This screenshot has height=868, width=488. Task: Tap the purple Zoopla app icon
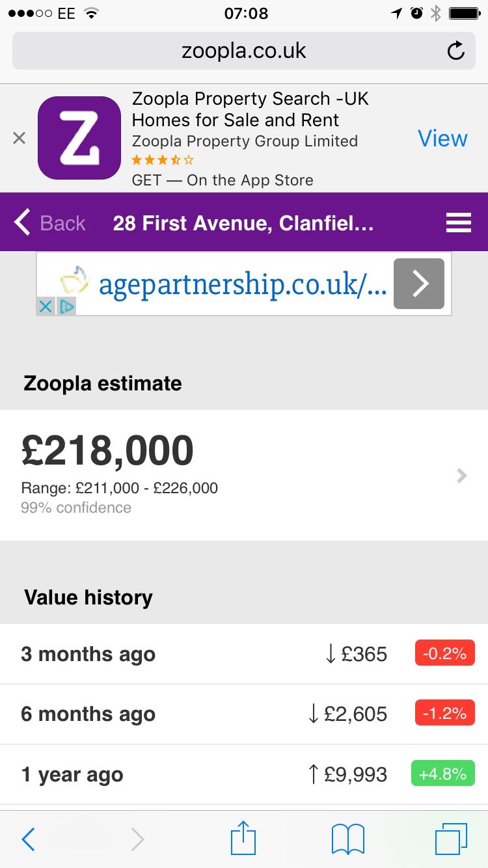point(79,138)
